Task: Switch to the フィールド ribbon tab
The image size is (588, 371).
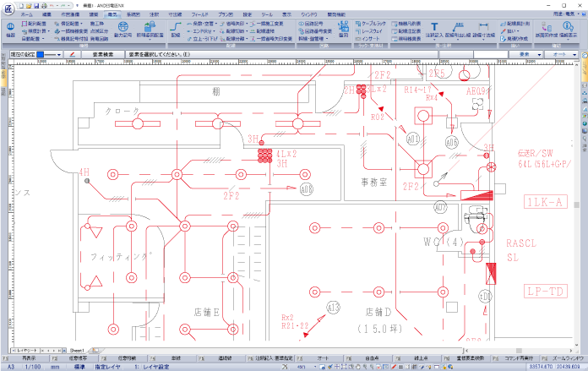Action: click(200, 14)
